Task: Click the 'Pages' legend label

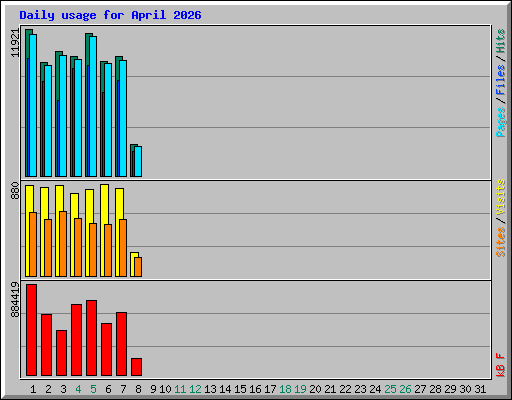Action: coord(500,122)
